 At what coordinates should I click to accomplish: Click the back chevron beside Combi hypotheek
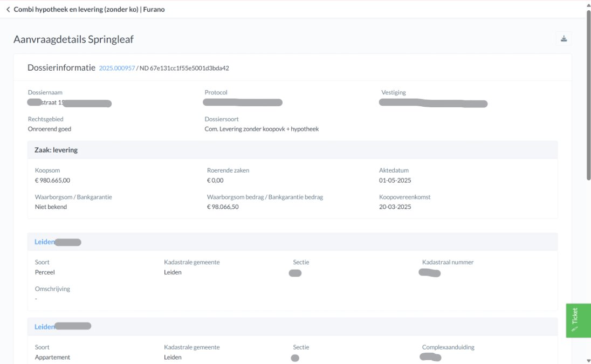click(8, 9)
